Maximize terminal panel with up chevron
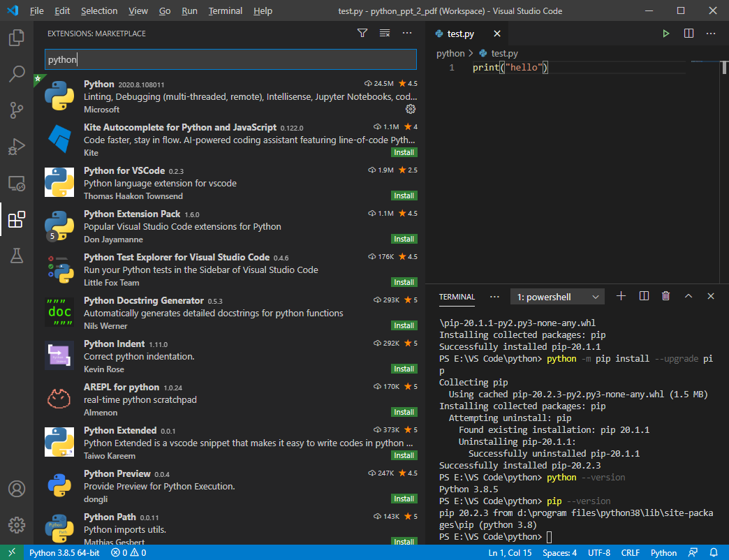 pyautogui.click(x=688, y=296)
